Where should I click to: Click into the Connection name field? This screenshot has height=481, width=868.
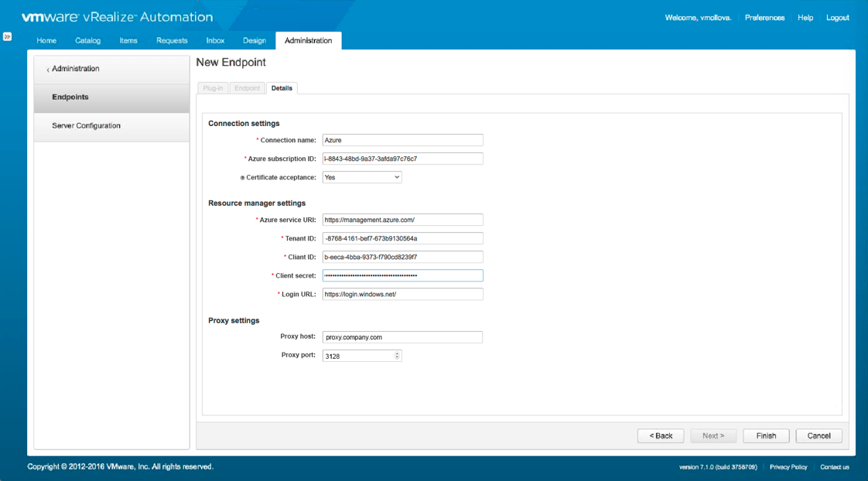click(x=402, y=140)
